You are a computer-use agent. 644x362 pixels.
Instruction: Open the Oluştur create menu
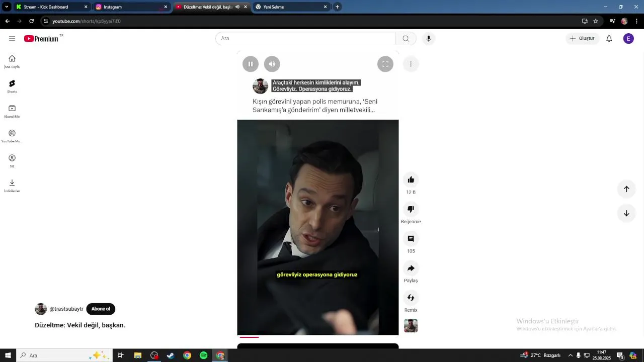click(582, 39)
